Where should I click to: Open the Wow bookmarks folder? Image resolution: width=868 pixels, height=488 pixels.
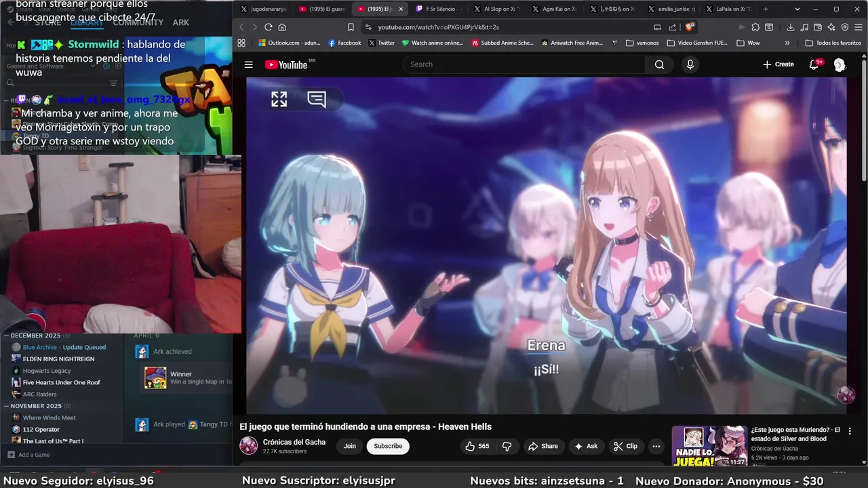[x=747, y=43]
